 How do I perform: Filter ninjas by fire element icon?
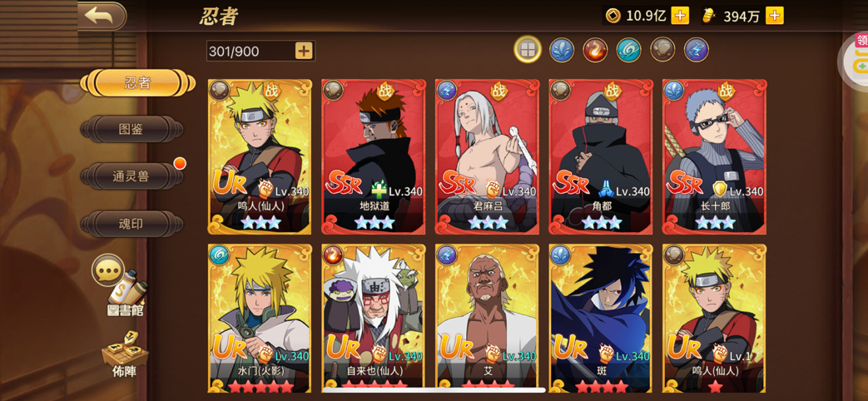[x=596, y=50]
